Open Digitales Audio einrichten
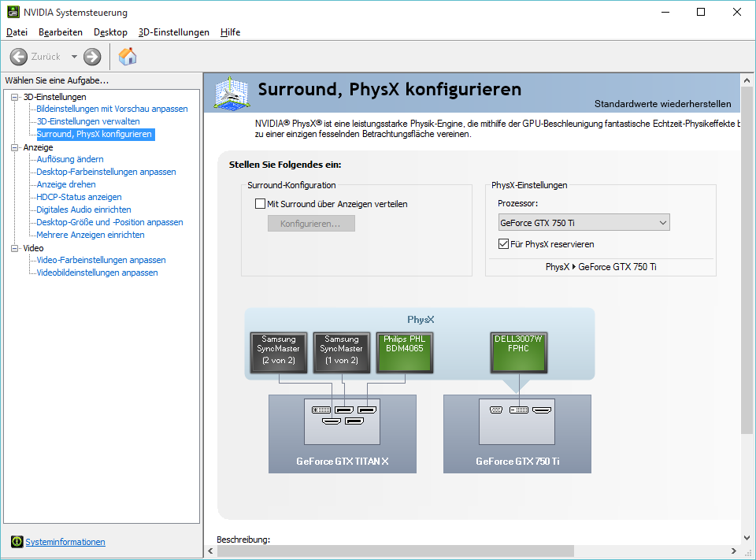The height and width of the screenshot is (560, 756). 84,209
